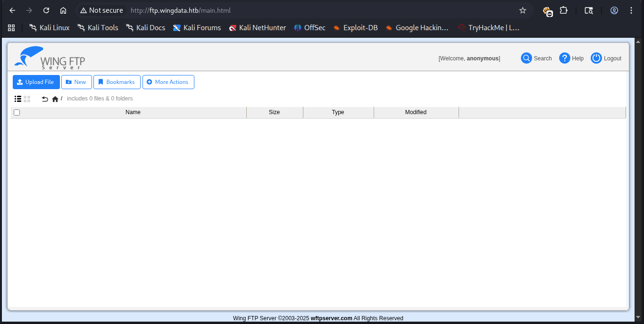The height and width of the screenshot is (324, 644).
Task: Sort by the Name column header
Action: pyautogui.click(x=133, y=112)
